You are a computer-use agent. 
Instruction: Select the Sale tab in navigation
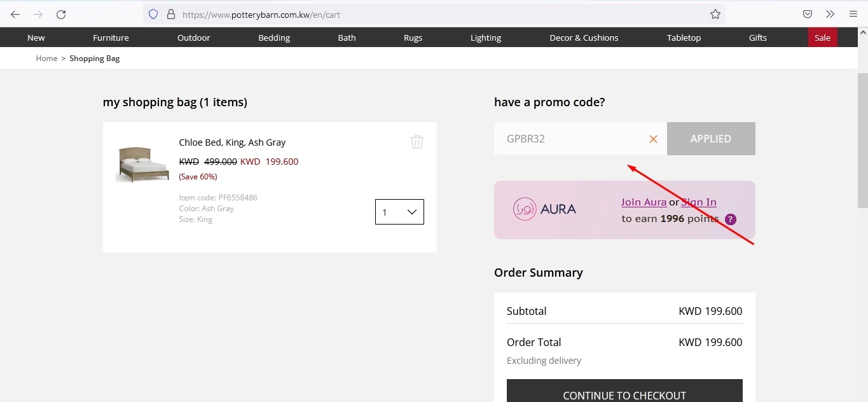822,38
